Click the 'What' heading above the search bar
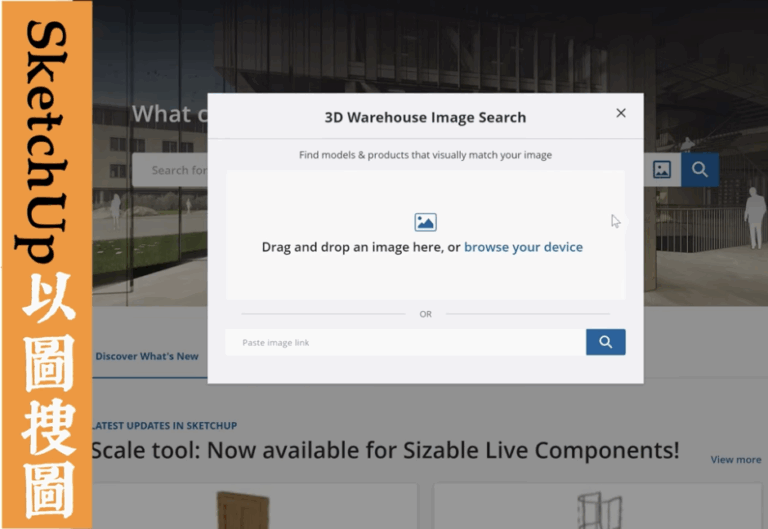 pyautogui.click(x=160, y=114)
